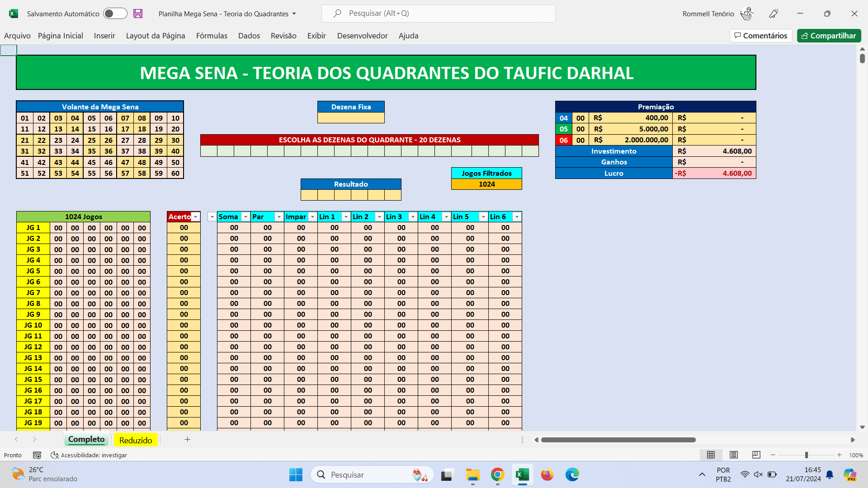Click Acessibilidade: investigar in status bar

tap(89, 455)
